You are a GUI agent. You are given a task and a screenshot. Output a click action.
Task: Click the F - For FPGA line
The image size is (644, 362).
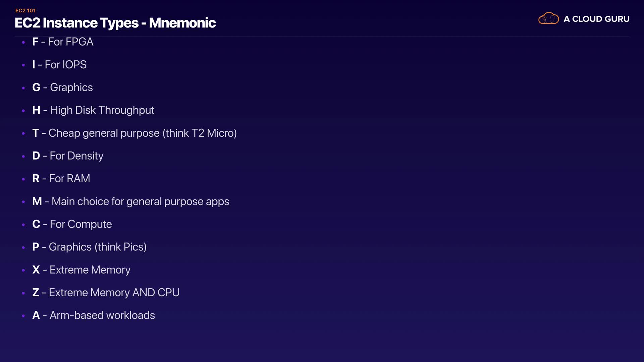point(63,42)
